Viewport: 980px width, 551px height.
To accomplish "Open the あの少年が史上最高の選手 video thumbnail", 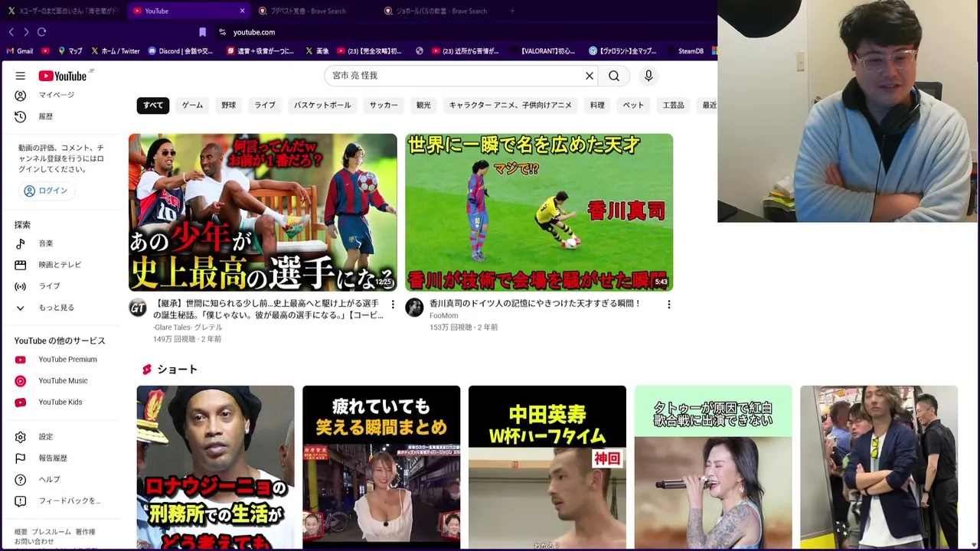I will [x=263, y=213].
